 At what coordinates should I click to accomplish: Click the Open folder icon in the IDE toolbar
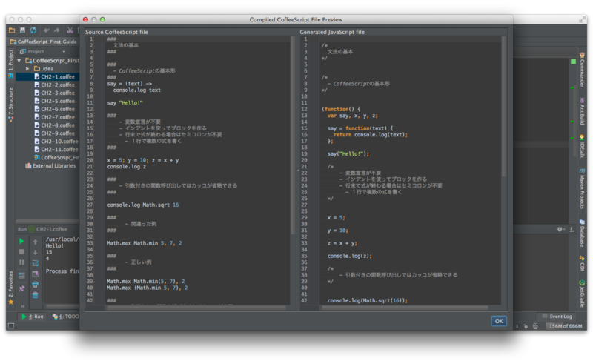(12, 30)
